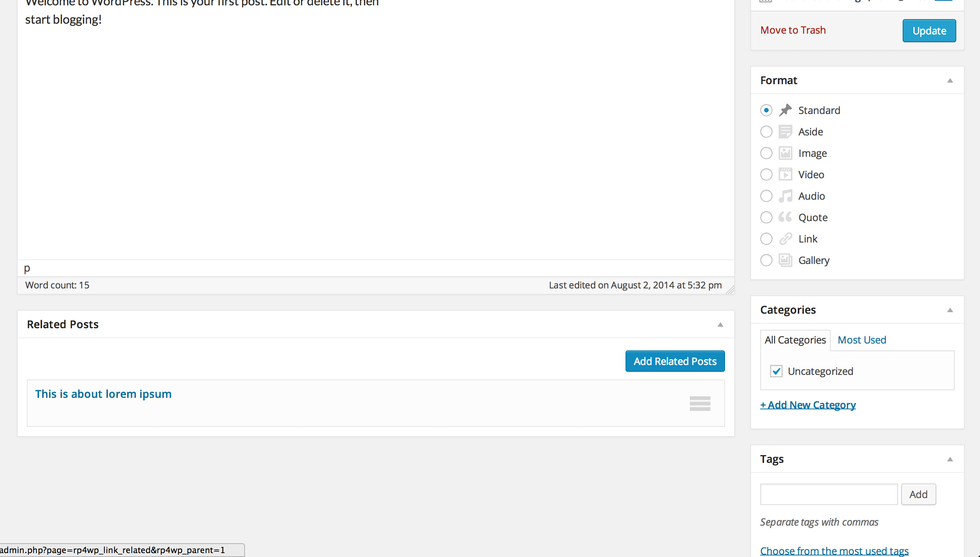Click the Tags input field
Viewport: 980px width, 557px height.
[828, 494]
